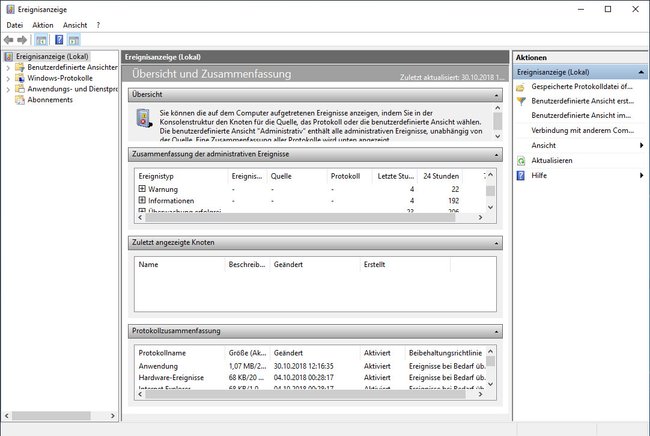Select the Warnung row label

[x=163, y=189]
